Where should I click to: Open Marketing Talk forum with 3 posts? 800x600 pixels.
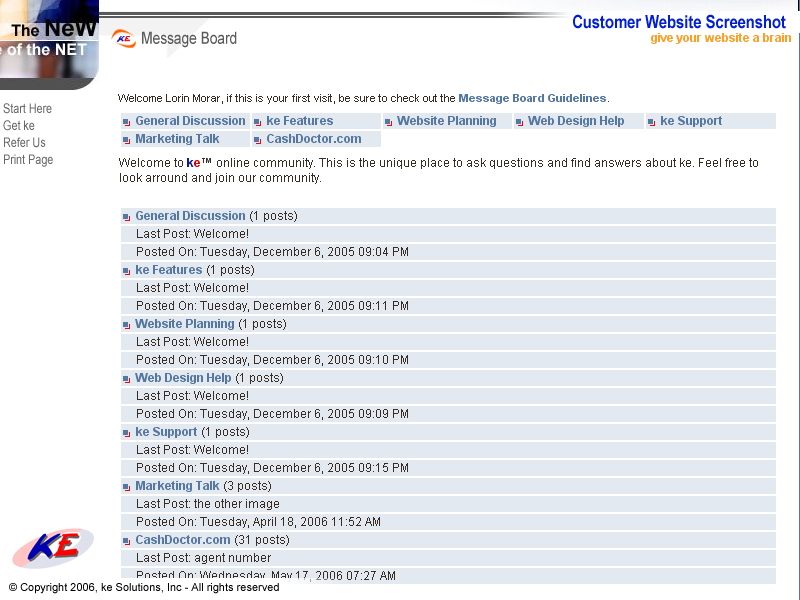[x=177, y=486]
